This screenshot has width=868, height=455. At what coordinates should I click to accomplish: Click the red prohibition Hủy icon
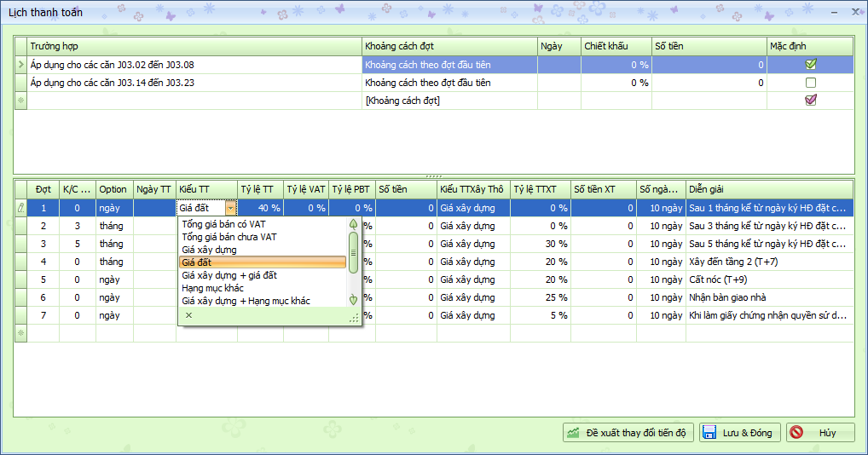click(x=796, y=433)
